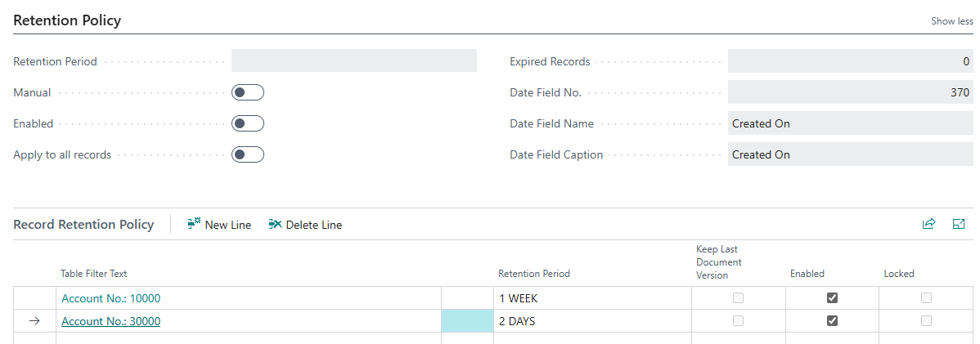Screen dimensions: 980x344
Task: Collapse fields using Show less
Action: click(951, 21)
